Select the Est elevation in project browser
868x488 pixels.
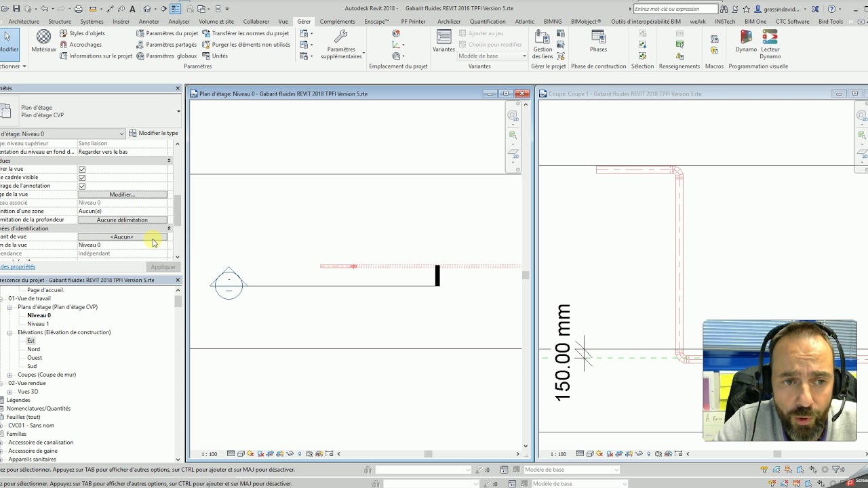[31, 341]
